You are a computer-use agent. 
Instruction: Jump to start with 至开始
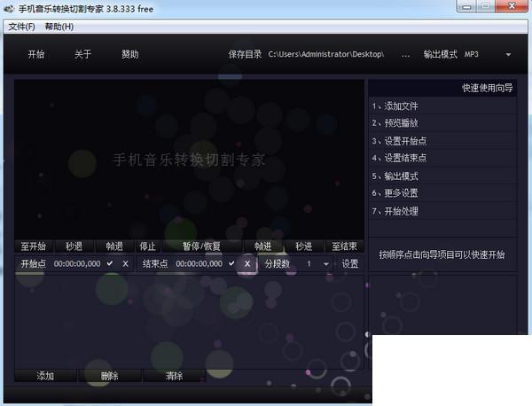coord(34,246)
